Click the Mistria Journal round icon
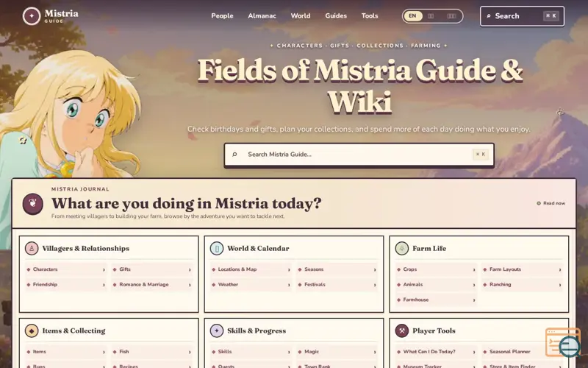Screen dimensions: 588x368 pos(32,204)
